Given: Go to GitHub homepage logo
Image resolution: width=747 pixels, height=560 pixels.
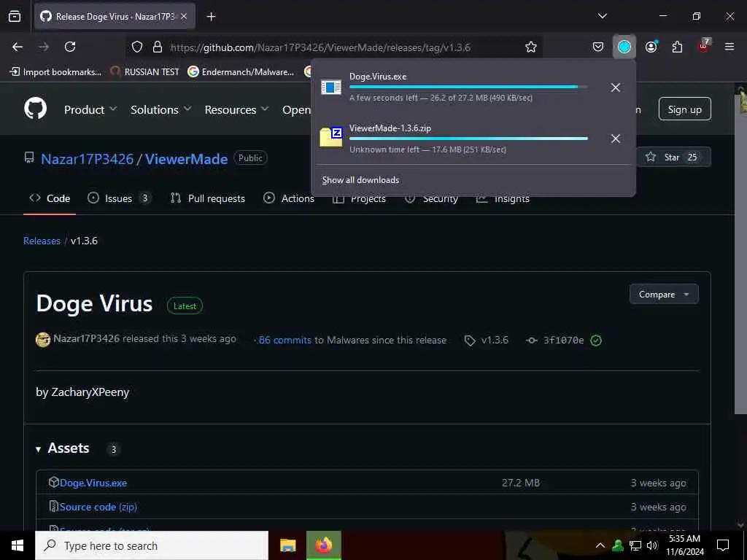Looking at the screenshot, I should click(x=35, y=109).
